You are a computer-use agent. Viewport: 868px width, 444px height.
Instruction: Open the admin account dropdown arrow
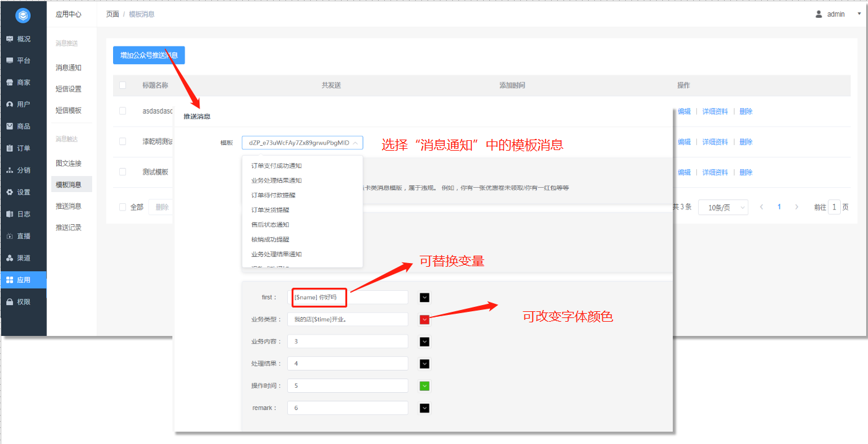click(x=859, y=14)
